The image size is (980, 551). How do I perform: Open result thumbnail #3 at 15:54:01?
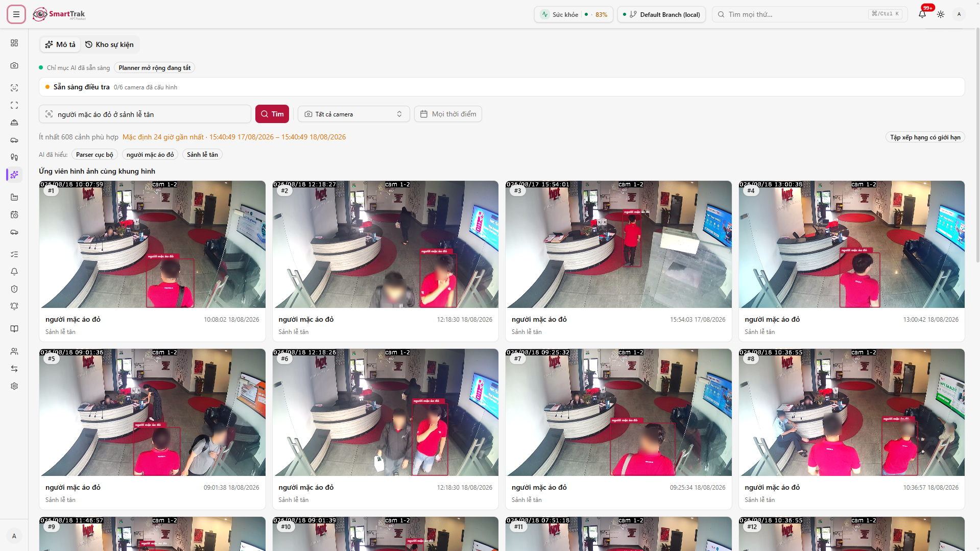618,244
